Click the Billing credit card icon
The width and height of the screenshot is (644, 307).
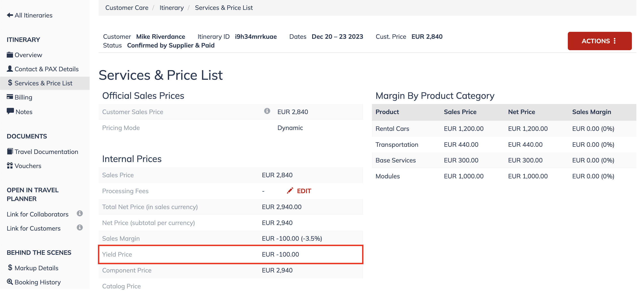click(x=10, y=97)
